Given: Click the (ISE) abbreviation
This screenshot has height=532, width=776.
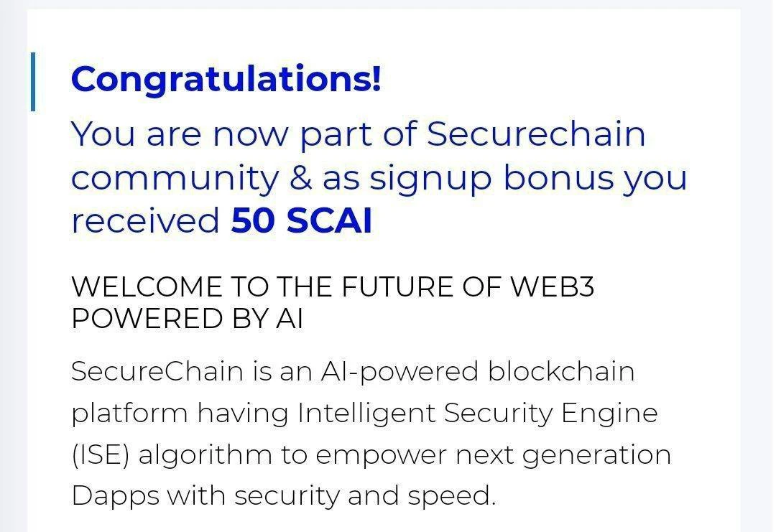Looking at the screenshot, I should pos(101,455).
